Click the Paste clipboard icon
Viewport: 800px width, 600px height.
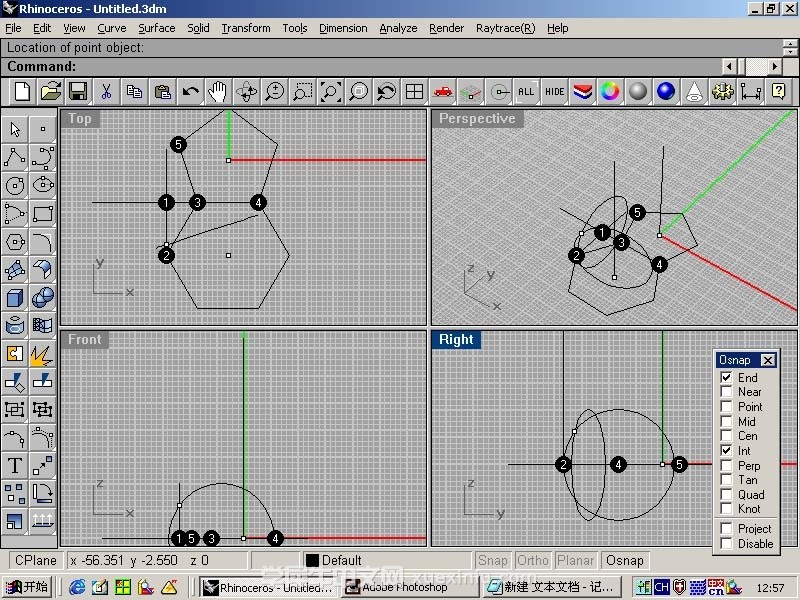tap(162, 92)
